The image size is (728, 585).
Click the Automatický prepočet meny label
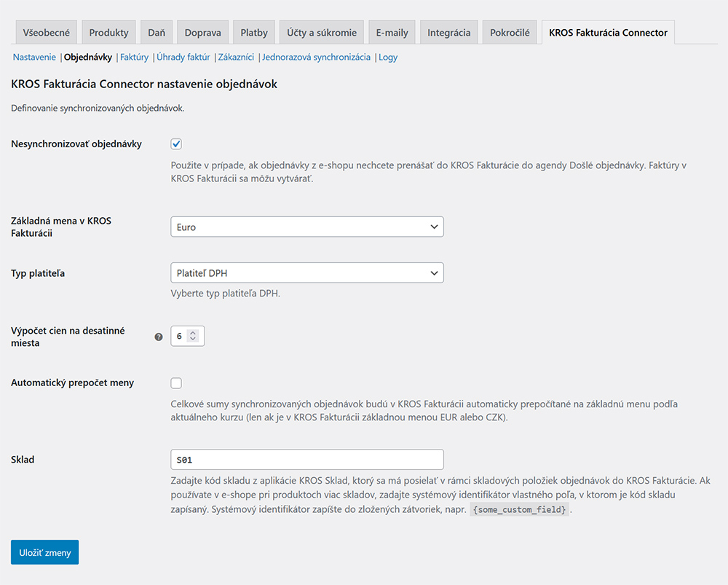[x=72, y=383]
